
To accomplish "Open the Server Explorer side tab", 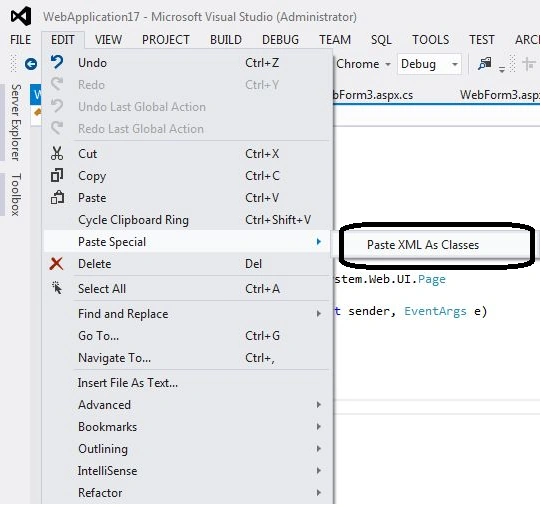I will (16, 122).
